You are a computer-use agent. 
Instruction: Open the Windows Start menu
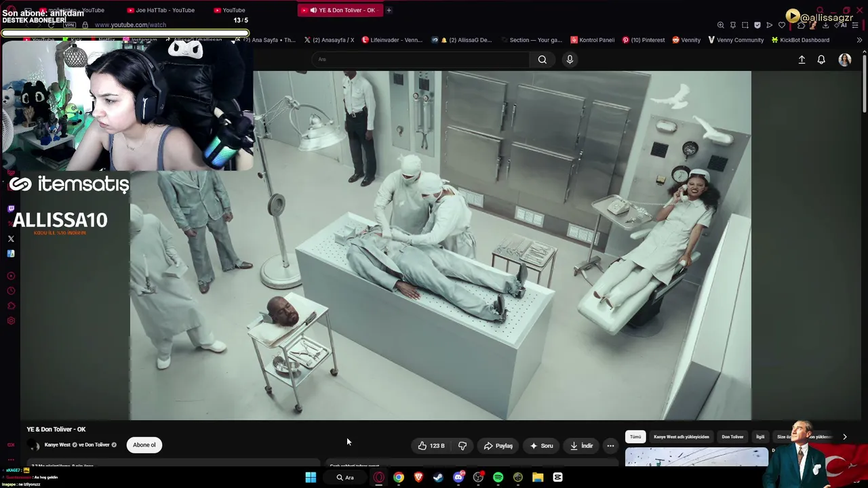[311, 477]
